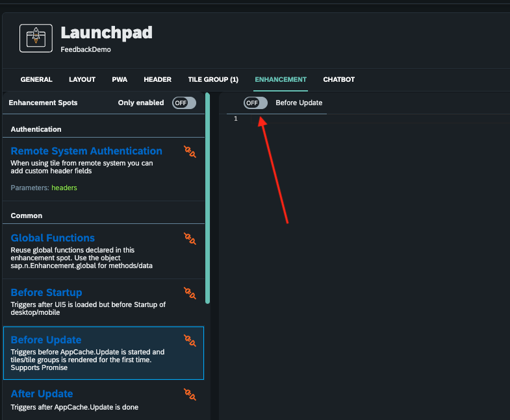Screen dimensions: 510x420
Task: Toggle the Only enabled switch
Action: (184, 103)
